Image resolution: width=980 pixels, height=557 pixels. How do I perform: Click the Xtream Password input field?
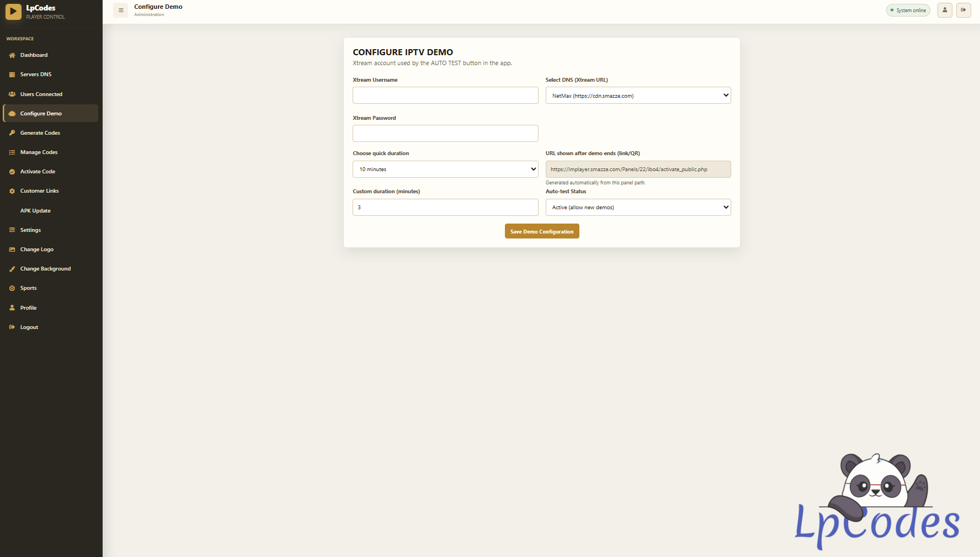tap(445, 133)
